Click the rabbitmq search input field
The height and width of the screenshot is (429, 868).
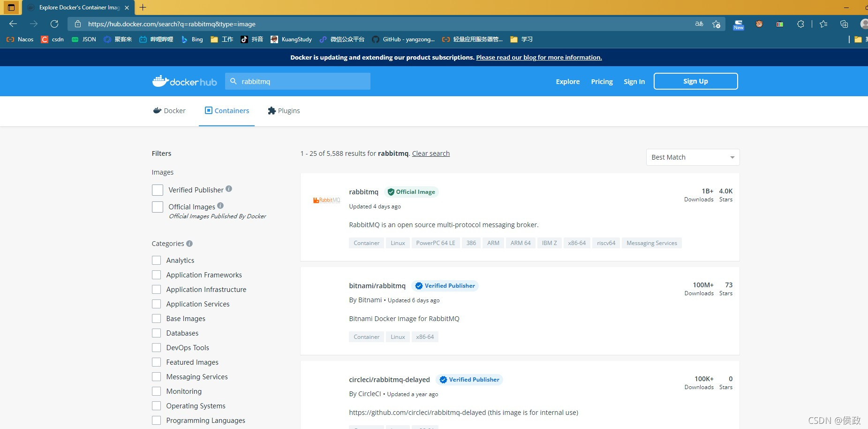298,81
